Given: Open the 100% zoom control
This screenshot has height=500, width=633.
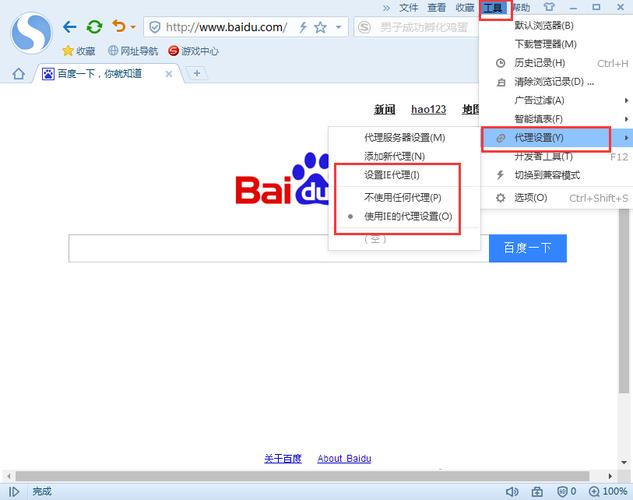Looking at the screenshot, I should point(608,492).
